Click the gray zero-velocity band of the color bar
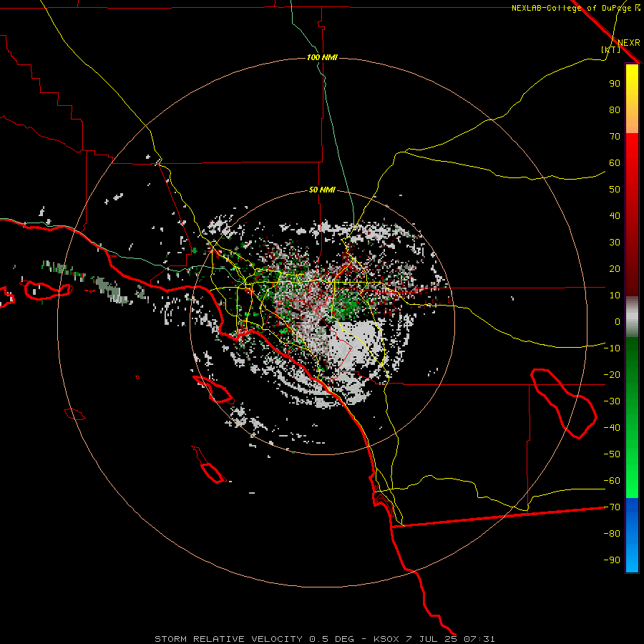This screenshot has height=644, width=644. click(x=632, y=317)
